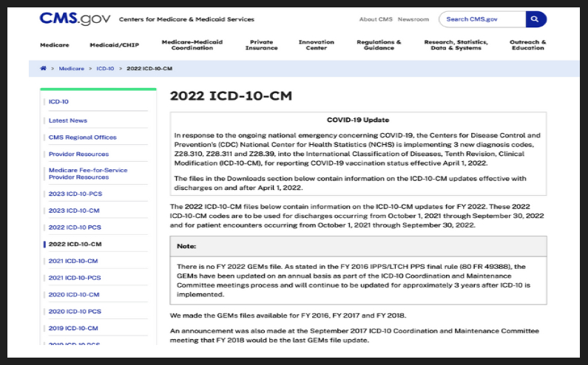Screen dimensions: 588x365
Task: Open Regulations & Guidance menu
Action: point(379,45)
